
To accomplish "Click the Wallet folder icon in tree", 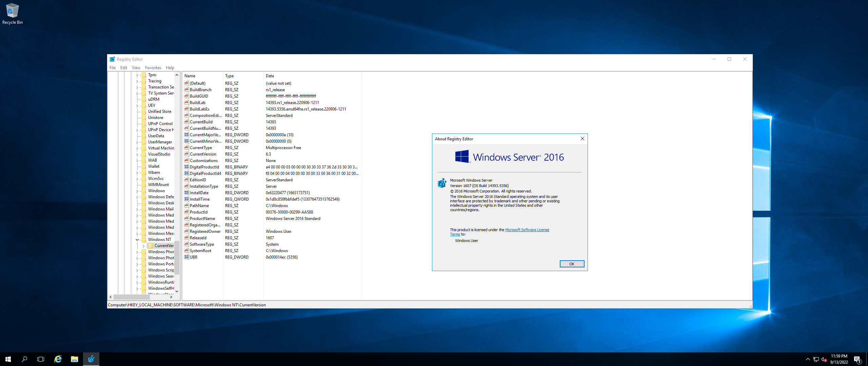I will pos(144,166).
